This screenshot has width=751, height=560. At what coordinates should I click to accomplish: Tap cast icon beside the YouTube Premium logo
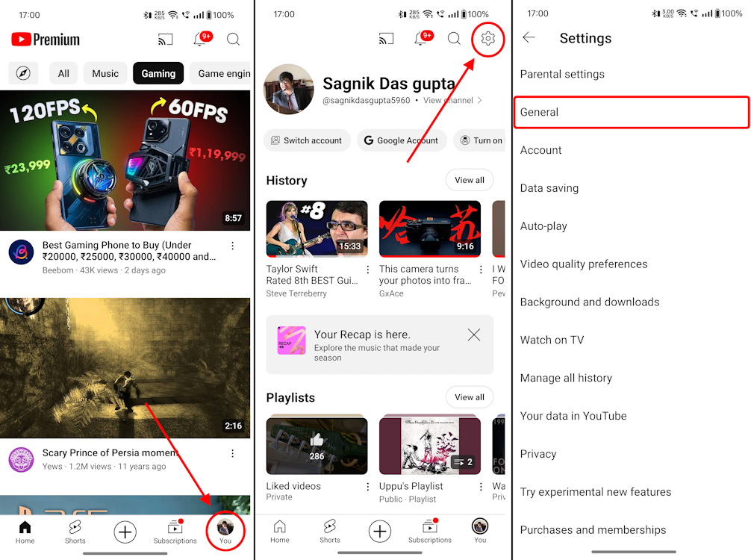[165, 40]
